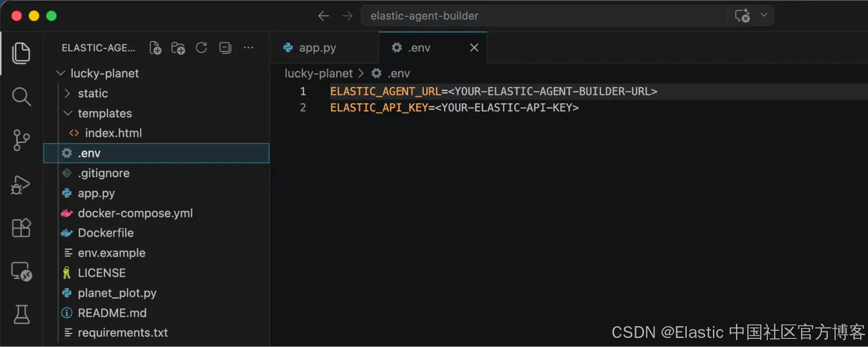Click .env in the breadcrumb path
The height and width of the screenshot is (347, 868).
tap(391, 73)
